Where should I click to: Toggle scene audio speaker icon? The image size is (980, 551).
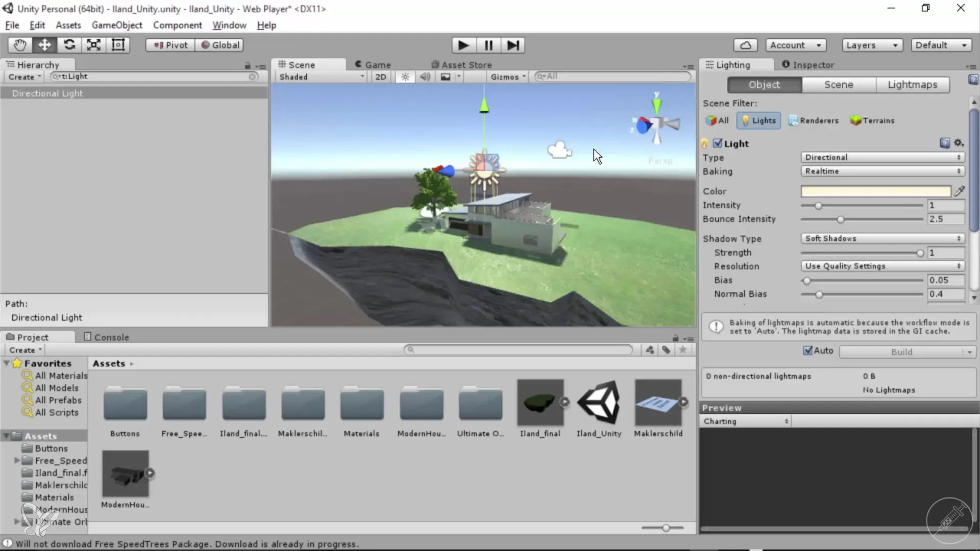[x=425, y=77]
